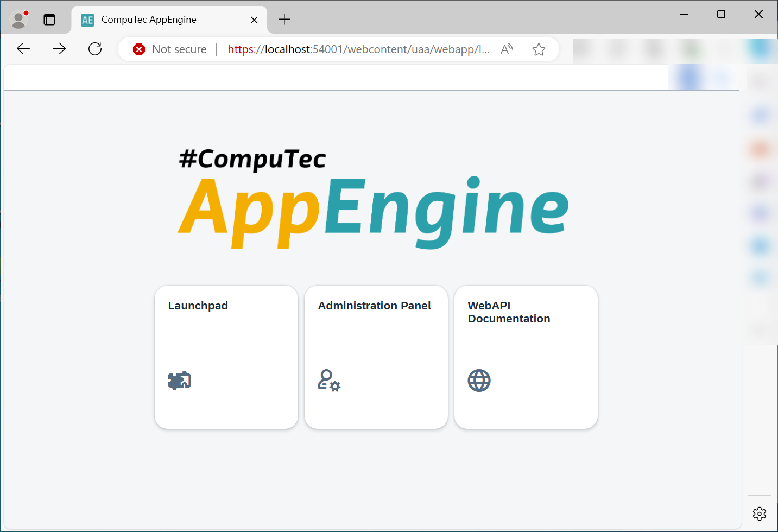Activate the Read aloud icon
This screenshot has height=532, width=778.
point(507,49)
